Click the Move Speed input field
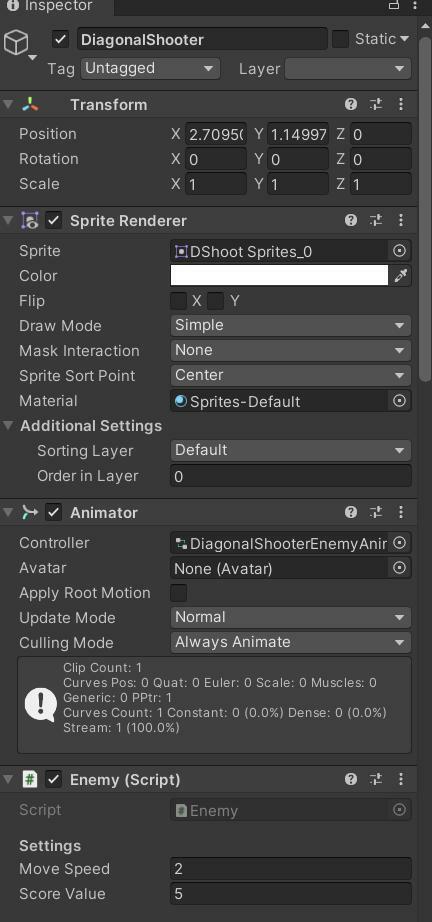 coord(290,868)
